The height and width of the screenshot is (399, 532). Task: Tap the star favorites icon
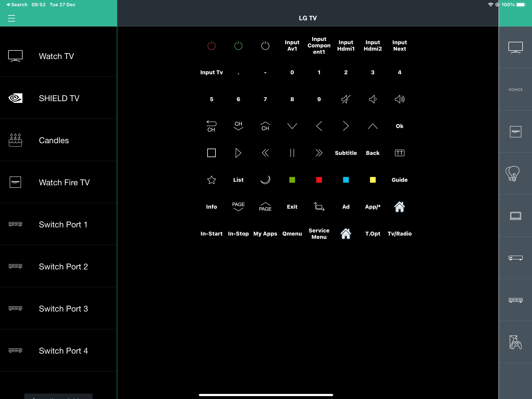(x=211, y=180)
